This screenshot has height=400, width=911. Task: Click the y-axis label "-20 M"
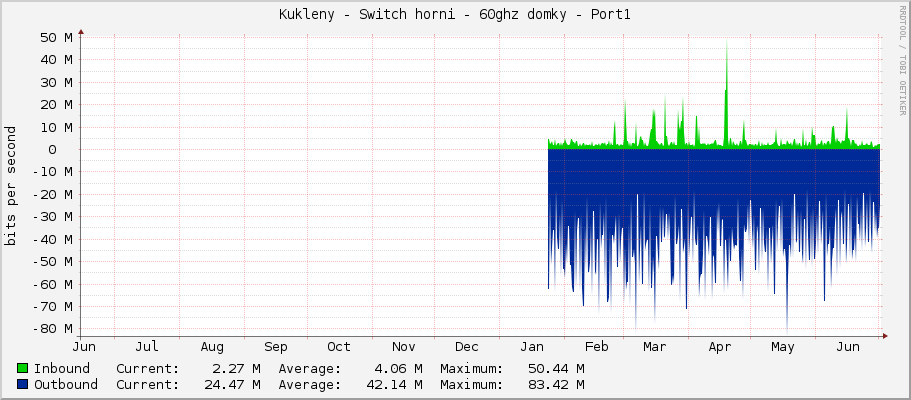tap(52, 194)
